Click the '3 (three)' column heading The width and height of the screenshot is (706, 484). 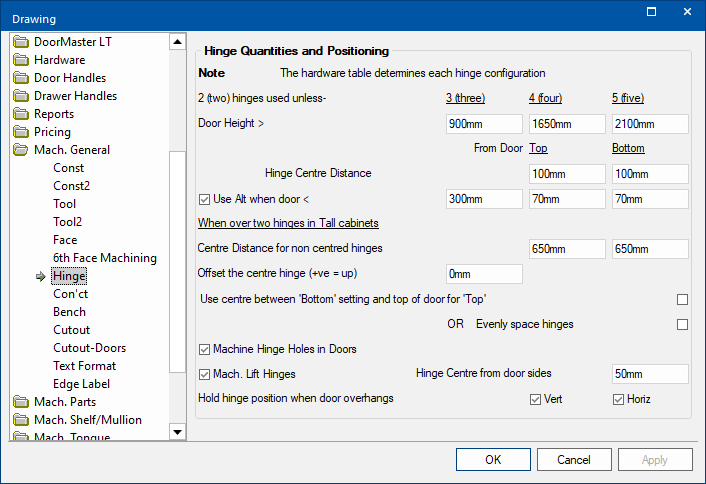point(466,98)
